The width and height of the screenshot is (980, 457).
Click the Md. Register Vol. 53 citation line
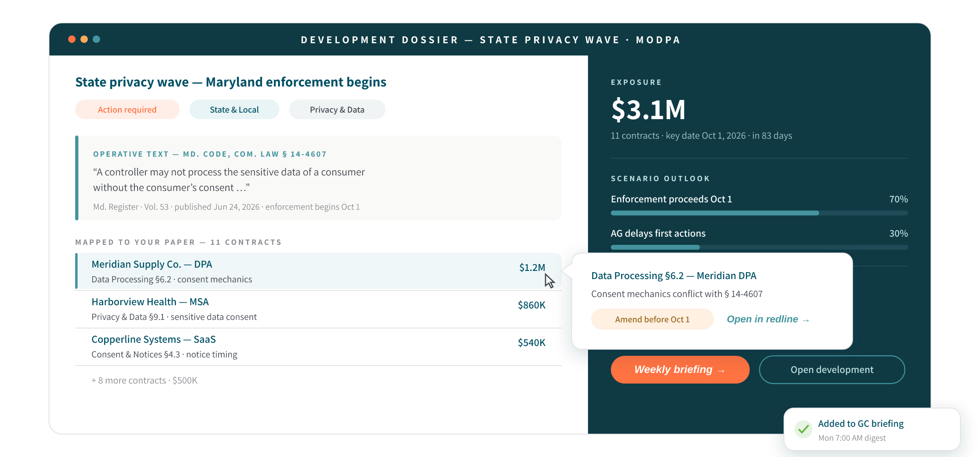coord(227,207)
